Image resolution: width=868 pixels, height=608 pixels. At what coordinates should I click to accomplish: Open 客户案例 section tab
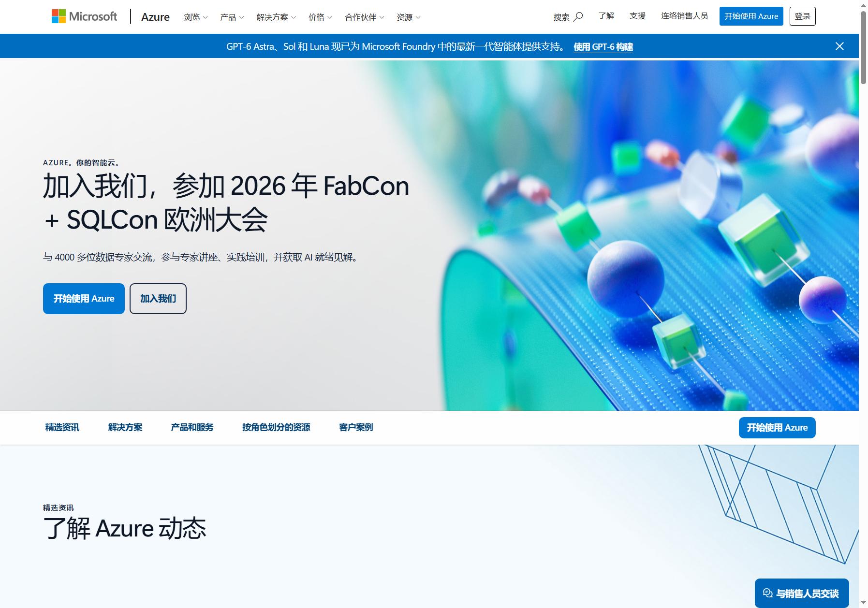356,427
